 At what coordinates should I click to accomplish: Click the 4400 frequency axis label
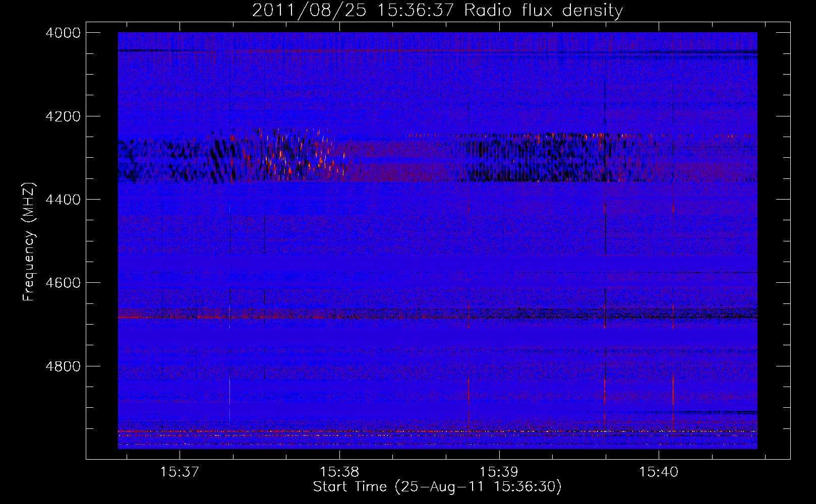(x=63, y=200)
